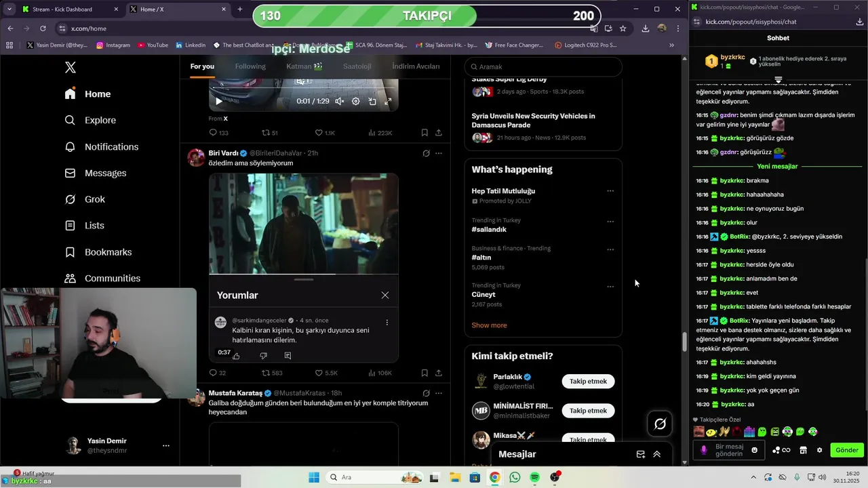
Task: Open the Saatoloji timeline tab
Action: (357, 66)
